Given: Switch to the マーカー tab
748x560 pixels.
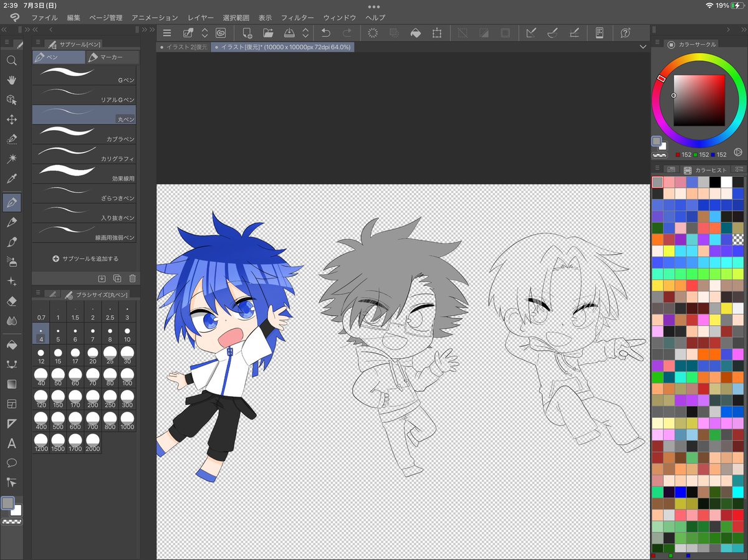Looking at the screenshot, I should 112,57.
